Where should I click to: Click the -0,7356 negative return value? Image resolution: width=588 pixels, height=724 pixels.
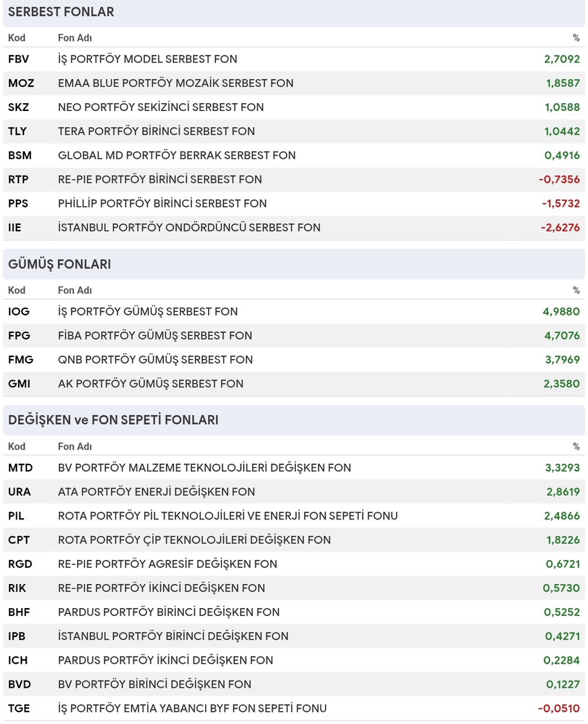[559, 180]
